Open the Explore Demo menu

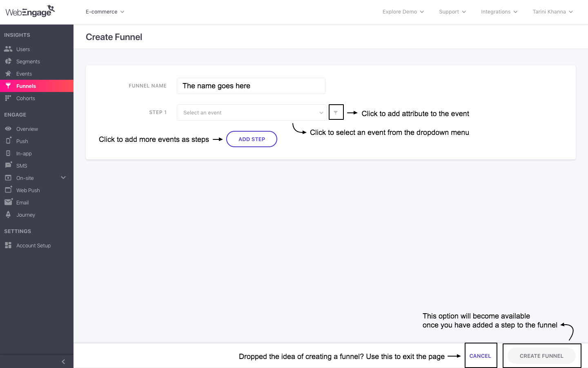pos(403,11)
